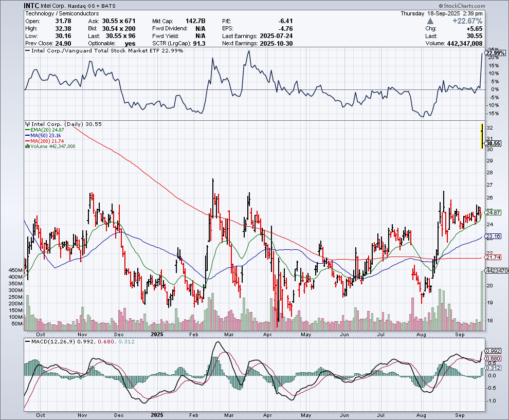Screen dimensions: 509x420
Task: Click the dash marker before Intel Corp./Vanguard legend
Action: click(27, 51)
